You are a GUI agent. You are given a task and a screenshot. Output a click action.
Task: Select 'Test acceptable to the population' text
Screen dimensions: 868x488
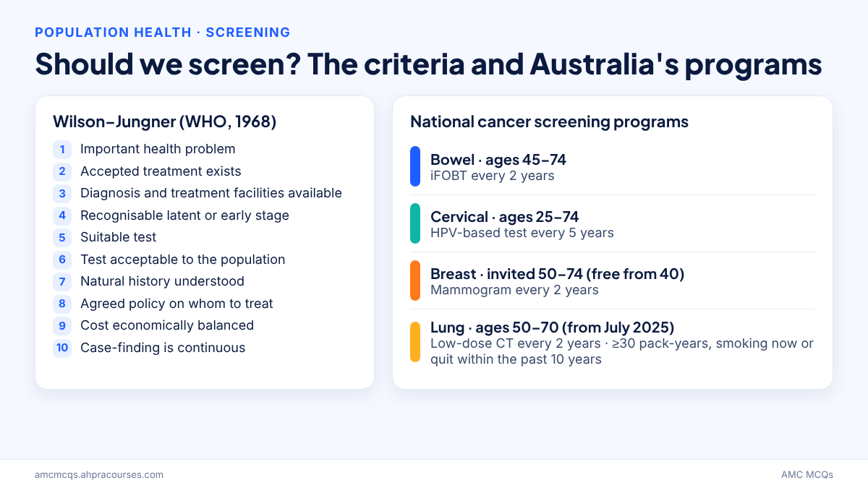point(183,260)
